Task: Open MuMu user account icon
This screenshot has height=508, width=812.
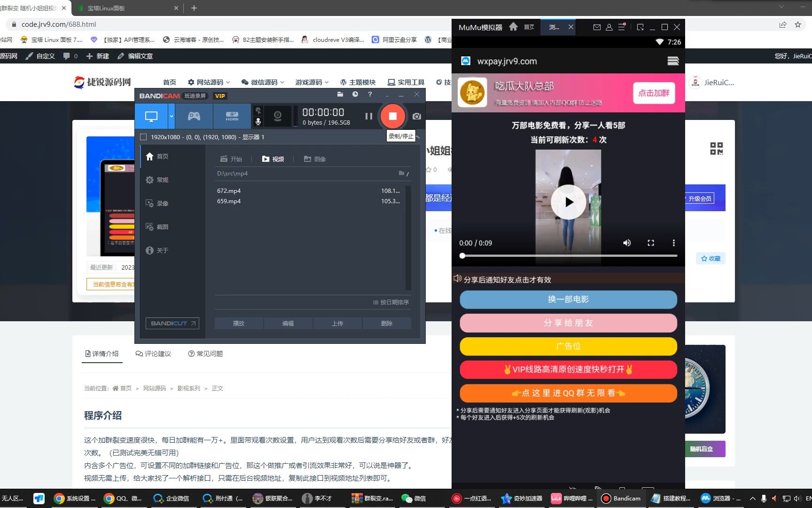Action: tap(609, 27)
